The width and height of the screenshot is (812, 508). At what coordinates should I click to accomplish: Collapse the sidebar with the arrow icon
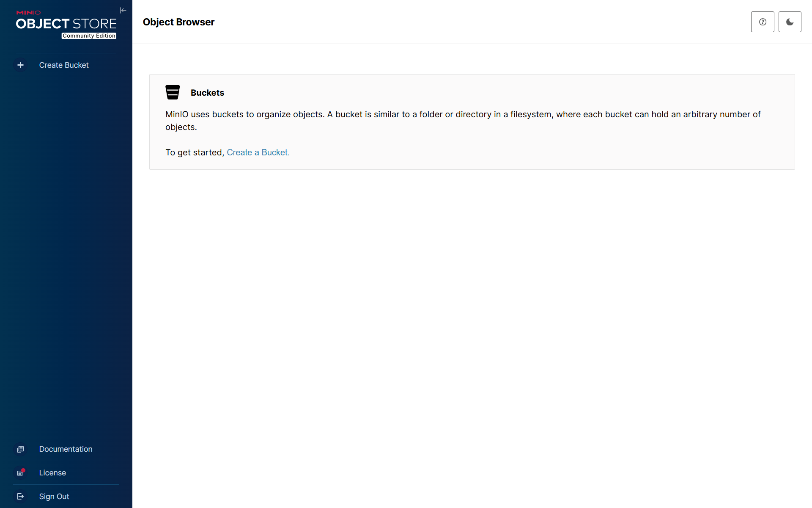coord(123,10)
